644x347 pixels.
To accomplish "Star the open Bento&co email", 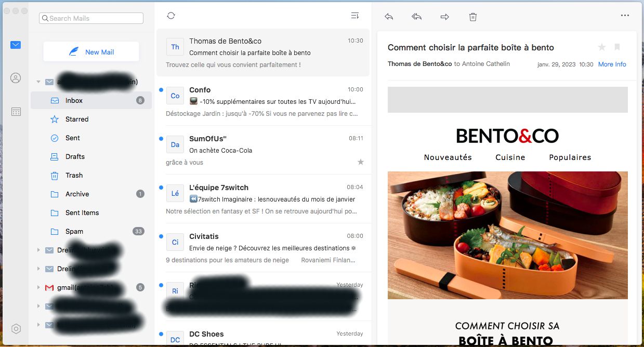I will [602, 47].
